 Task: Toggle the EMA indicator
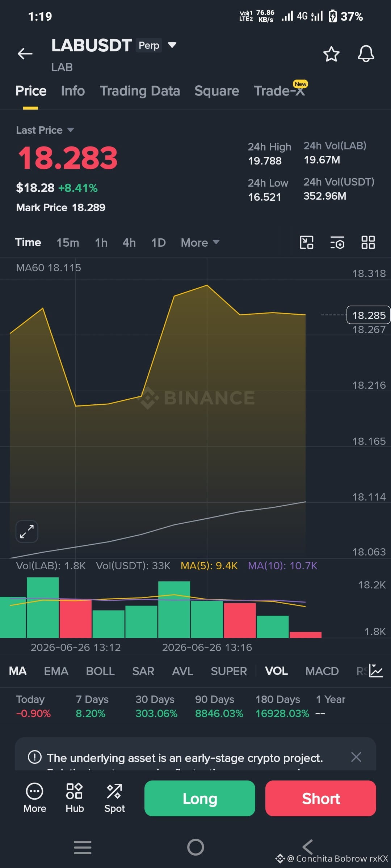pos(56,671)
